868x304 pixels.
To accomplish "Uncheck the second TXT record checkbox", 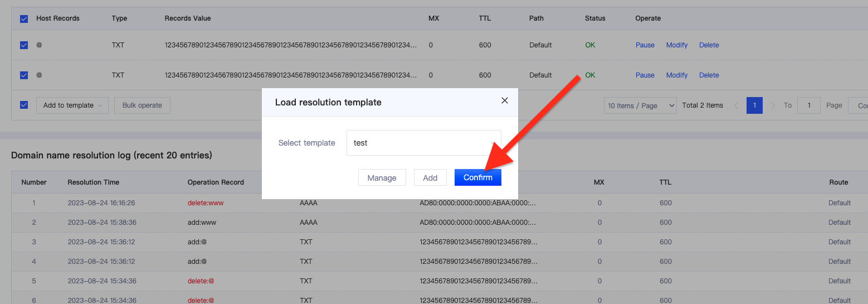I will tap(24, 75).
